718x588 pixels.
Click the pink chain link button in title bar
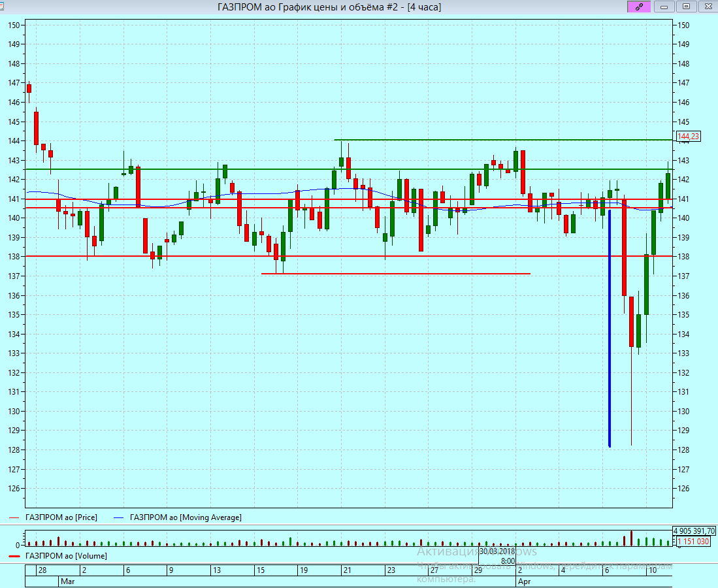click(x=639, y=7)
